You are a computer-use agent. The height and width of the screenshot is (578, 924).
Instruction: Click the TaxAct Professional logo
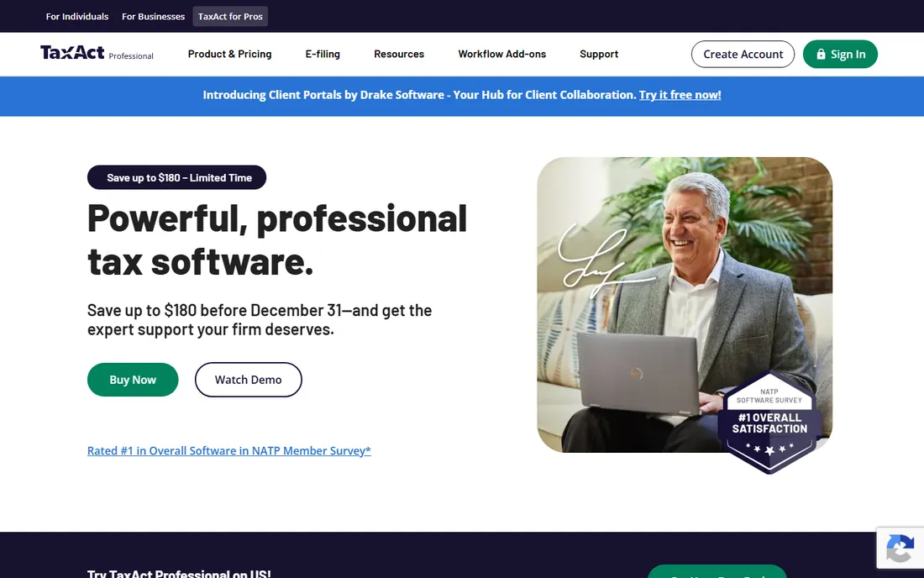97,53
